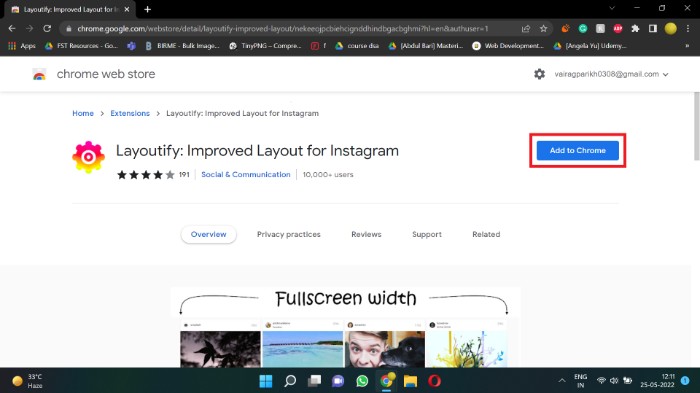Open the tab search dropdown arrow
The height and width of the screenshot is (393, 700).
[612, 8]
